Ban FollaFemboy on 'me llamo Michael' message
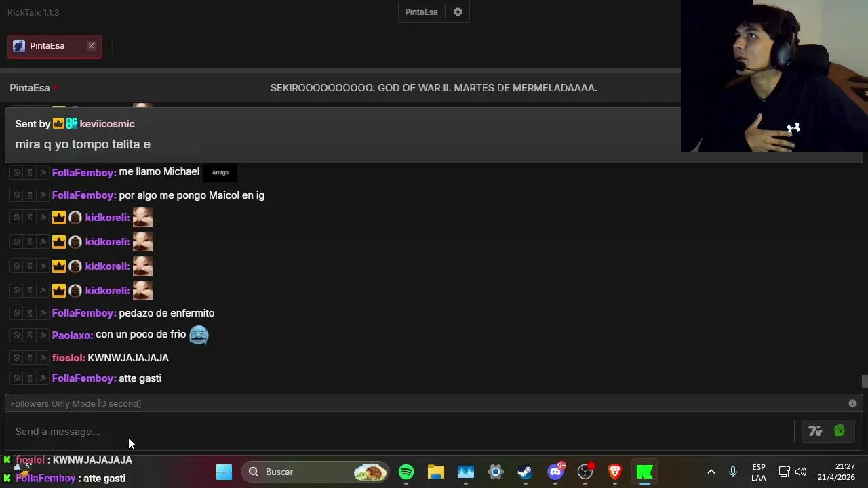Image resolution: width=868 pixels, height=488 pixels. click(x=16, y=173)
